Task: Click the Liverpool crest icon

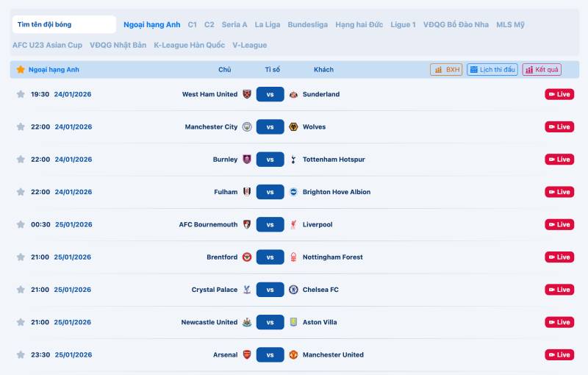Action: [x=293, y=224]
